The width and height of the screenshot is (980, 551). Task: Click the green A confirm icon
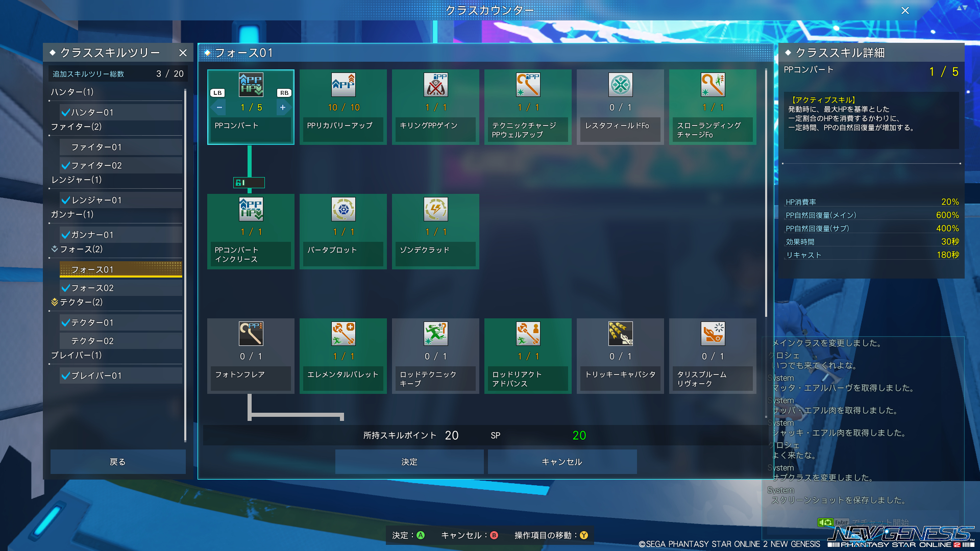click(421, 535)
